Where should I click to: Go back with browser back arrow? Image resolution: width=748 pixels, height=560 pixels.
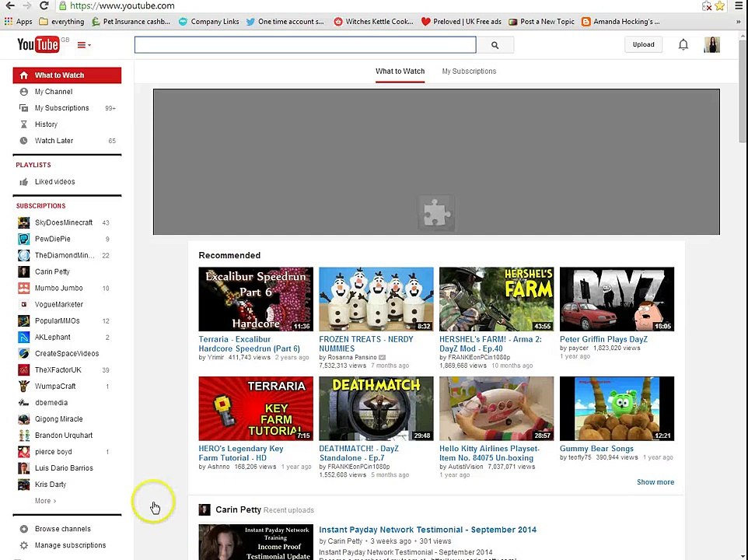[9, 5]
